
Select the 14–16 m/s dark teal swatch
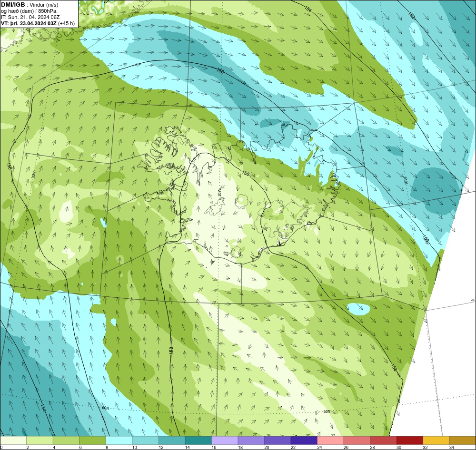(198, 440)
